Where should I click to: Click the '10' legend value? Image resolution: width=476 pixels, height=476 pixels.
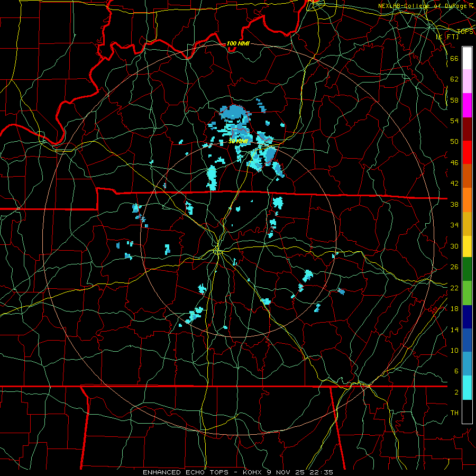454,350
